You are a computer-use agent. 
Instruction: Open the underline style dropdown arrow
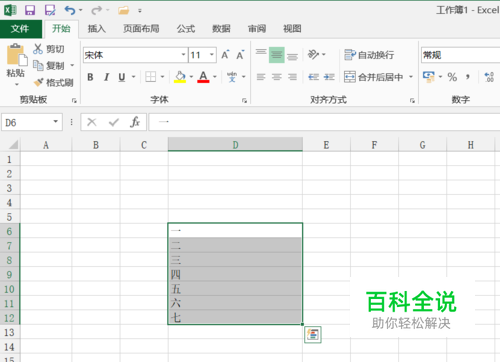[x=133, y=77]
